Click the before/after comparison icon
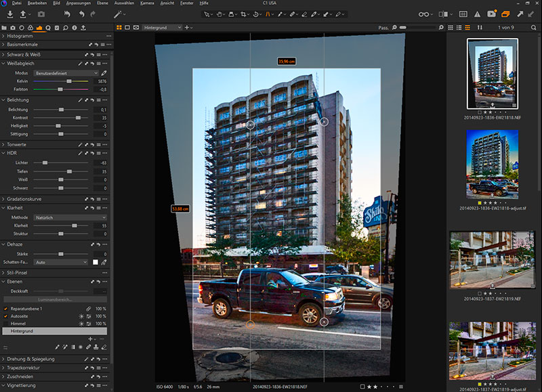 click(443, 14)
